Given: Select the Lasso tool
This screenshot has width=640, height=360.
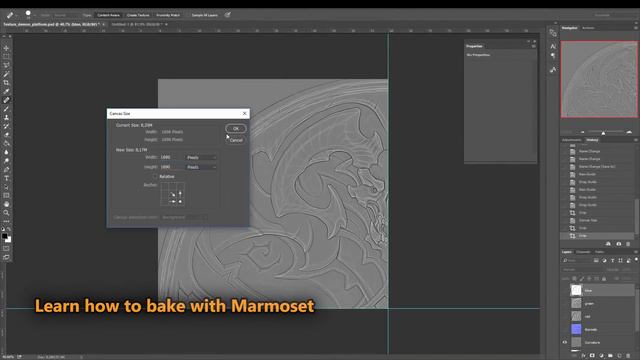Looking at the screenshot, I should [6, 65].
